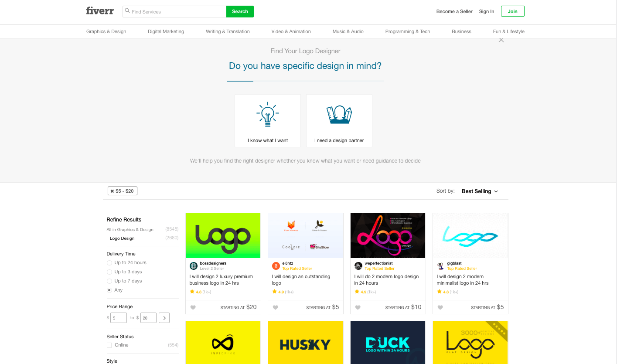Image resolution: width=617 pixels, height=364 pixels.
Task: Apply price range with the arrow button
Action: click(x=164, y=318)
